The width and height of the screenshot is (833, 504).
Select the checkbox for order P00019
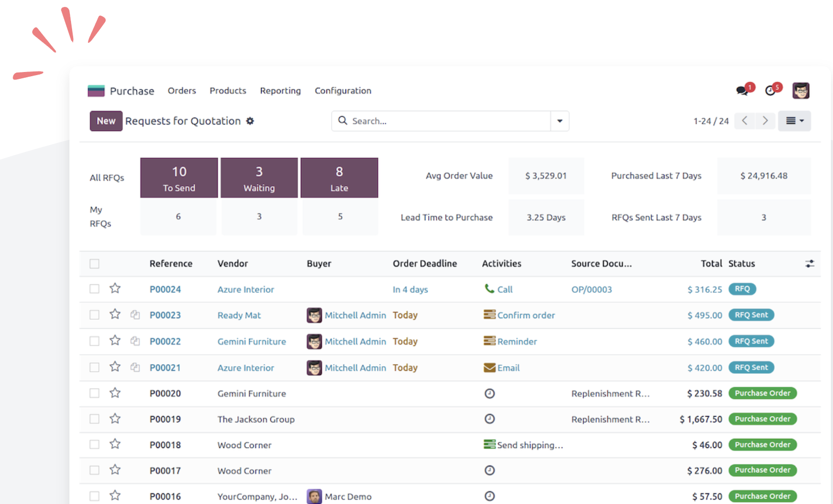point(94,419)
